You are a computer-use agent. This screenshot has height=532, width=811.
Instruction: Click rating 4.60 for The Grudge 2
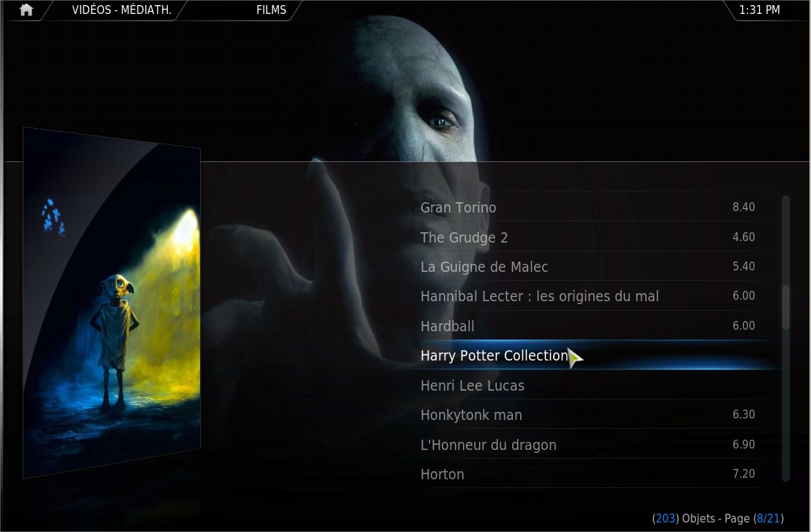pyautogui.click(x=744, y=237)
